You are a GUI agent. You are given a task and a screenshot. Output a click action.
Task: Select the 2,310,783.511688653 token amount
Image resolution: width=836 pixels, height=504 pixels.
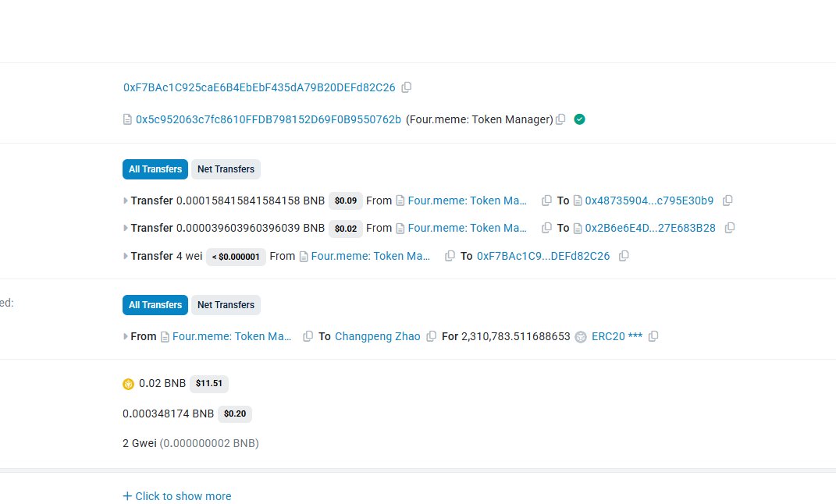pos(515,337)
